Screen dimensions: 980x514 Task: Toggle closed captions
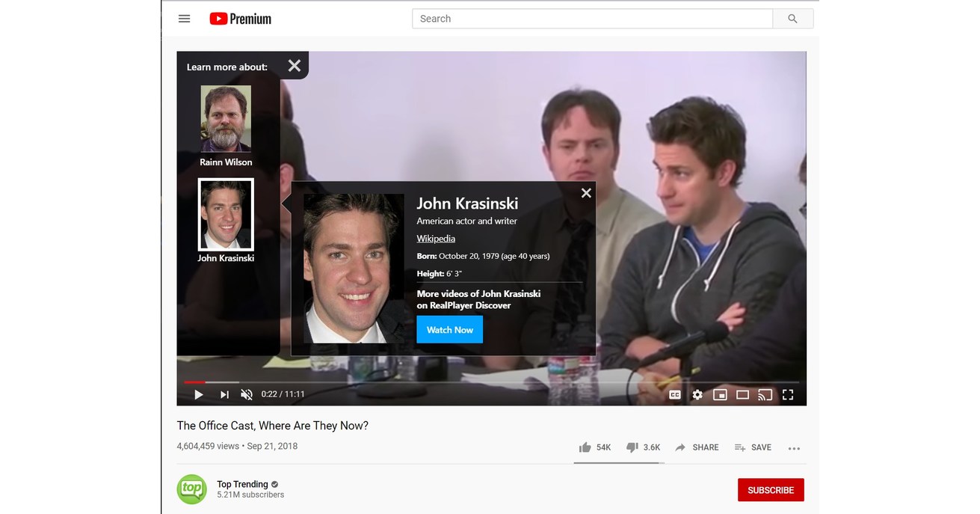pos(675,394)
